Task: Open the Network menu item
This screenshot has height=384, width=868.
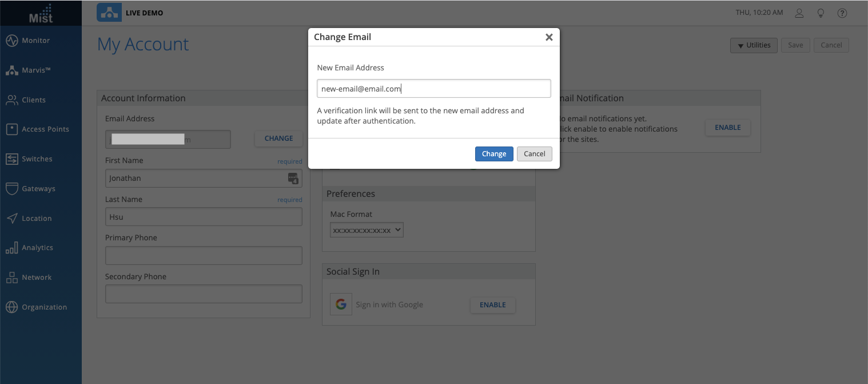Action: tap(37, 278)
